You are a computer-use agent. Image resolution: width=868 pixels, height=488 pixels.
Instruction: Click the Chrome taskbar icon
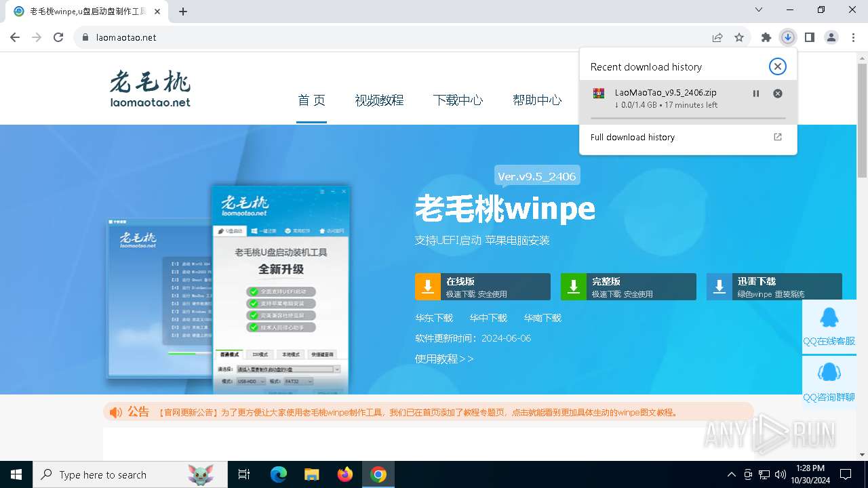[x=378, y=474]
